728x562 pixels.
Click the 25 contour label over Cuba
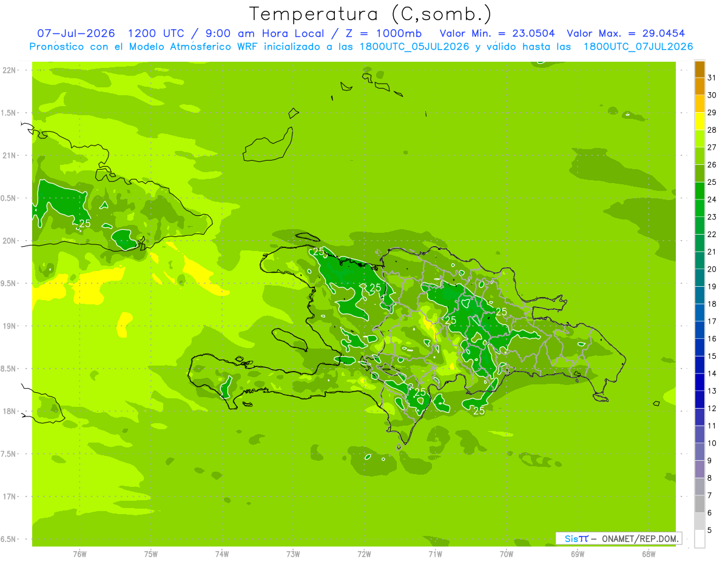click(x=85, y=223)
